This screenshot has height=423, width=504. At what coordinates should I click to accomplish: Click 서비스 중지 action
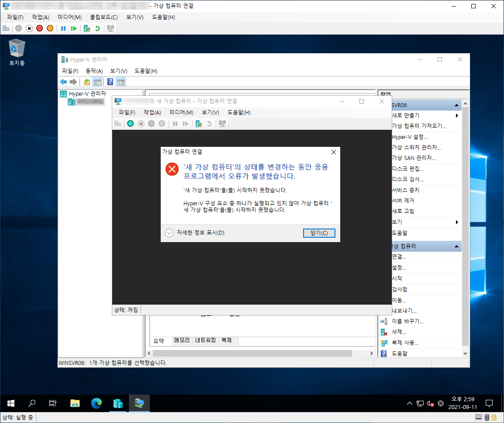pyautogui.click(x=405, y=190)
